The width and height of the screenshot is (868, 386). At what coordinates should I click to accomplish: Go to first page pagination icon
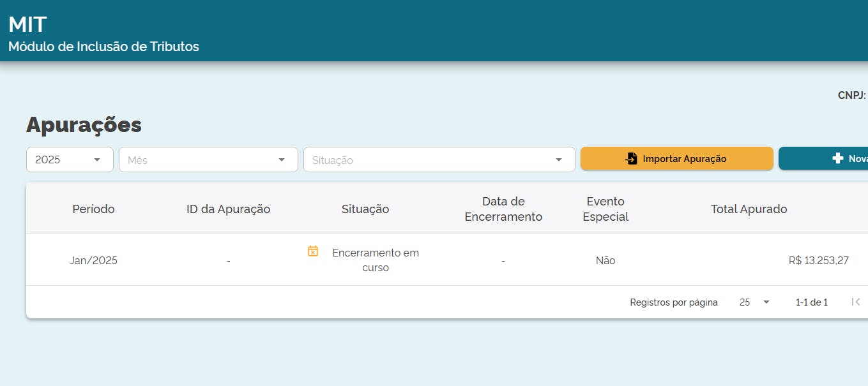pyautogui.click(x=856, y=302)
